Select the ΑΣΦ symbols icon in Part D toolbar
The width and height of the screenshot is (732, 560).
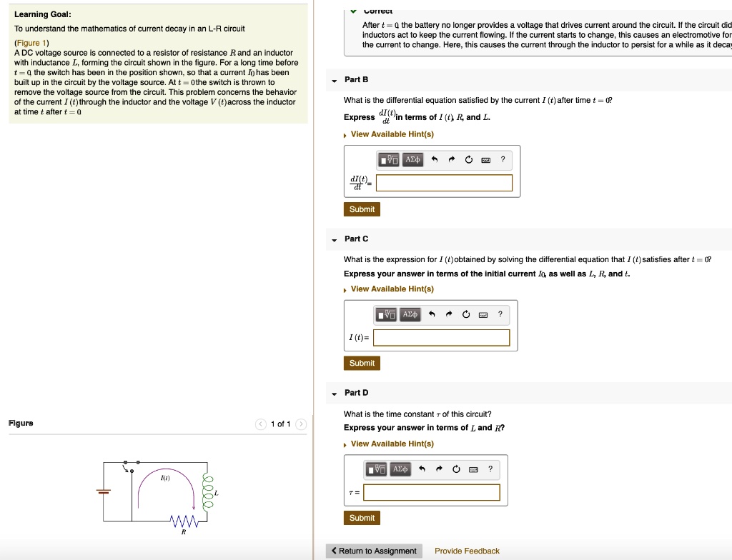tap(399, 469)
